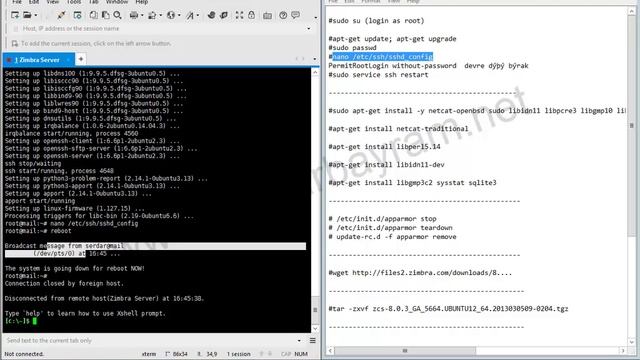Click the New session icon in Xshell toolbar

(x=15, y=15)
